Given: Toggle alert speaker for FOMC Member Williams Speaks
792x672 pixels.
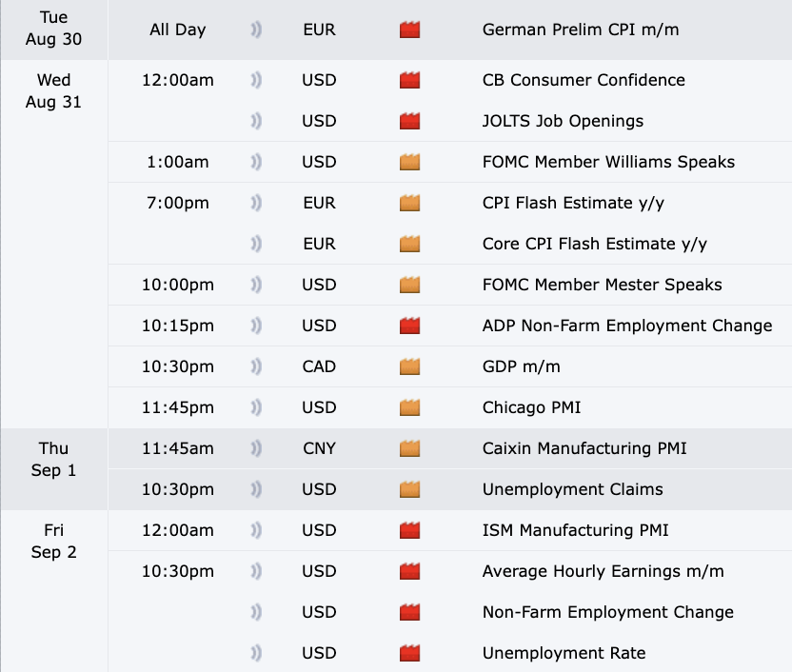Looking at the screenshot, I should pos(255,162).
